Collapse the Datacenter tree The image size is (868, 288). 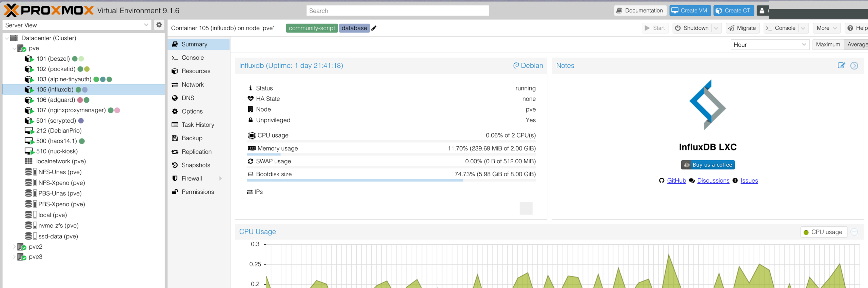(x=6, y=38)
